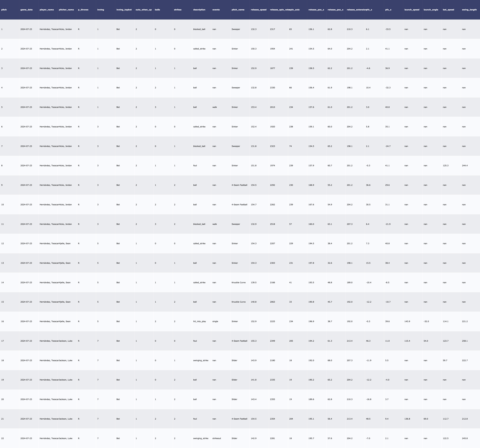Click launch speed value 143.9
This screenshot has width=480, height=448.
[x=407, y=321]
